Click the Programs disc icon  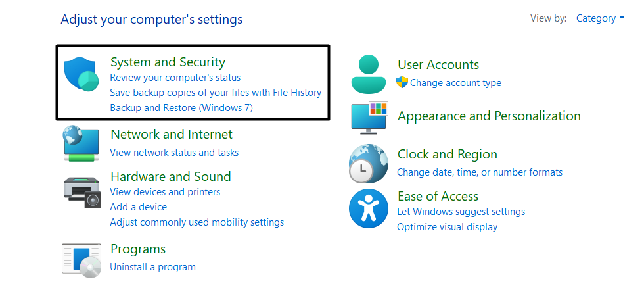coord(82,259)
